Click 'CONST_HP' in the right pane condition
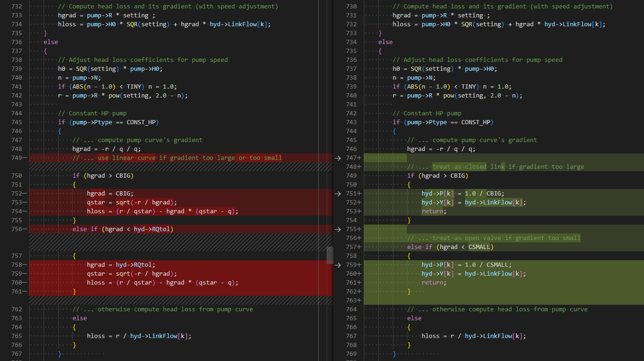This screenshot has width=644, height=361. click(475, 122)
